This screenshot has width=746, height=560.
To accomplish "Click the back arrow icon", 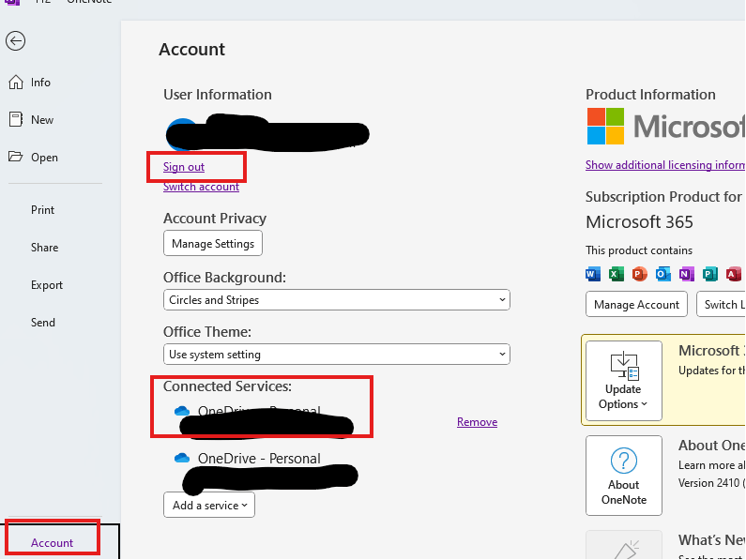I will pos(15,41).
